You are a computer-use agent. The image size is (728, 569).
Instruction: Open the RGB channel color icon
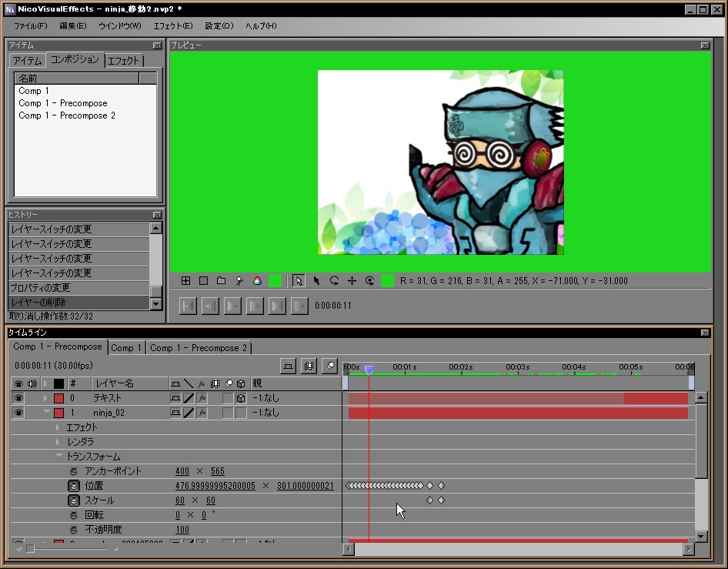(x=257, y=280)
